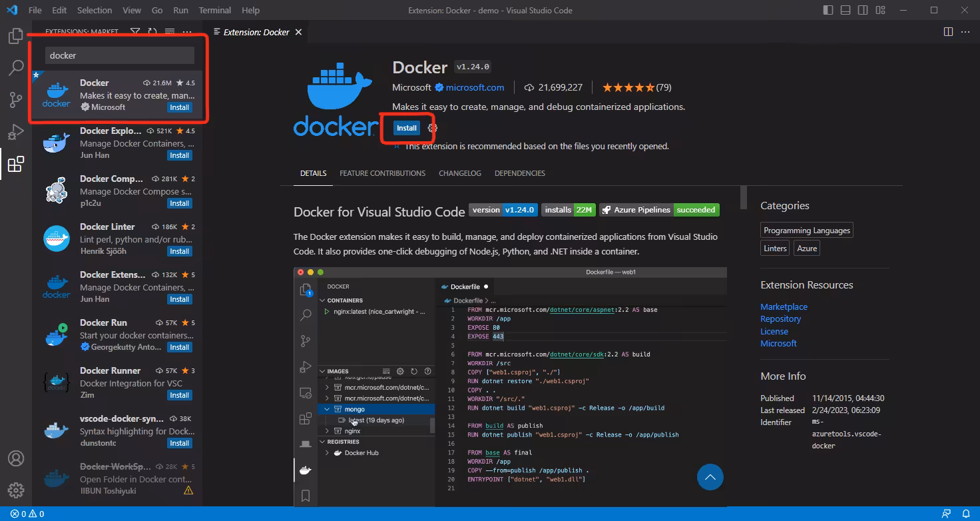Clear the extensions search results
980x521 pixels.
(x=170, y=31)
